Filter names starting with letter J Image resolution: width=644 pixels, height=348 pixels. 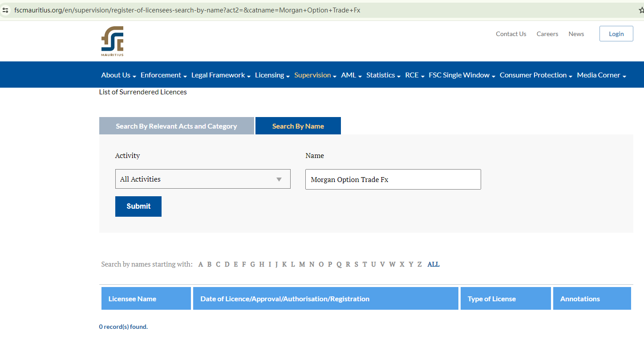[x=276, y=264]
